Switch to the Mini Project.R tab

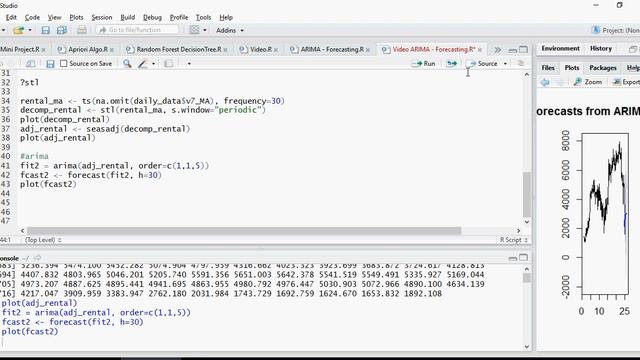pyautogui.click(x=20, y=49)
